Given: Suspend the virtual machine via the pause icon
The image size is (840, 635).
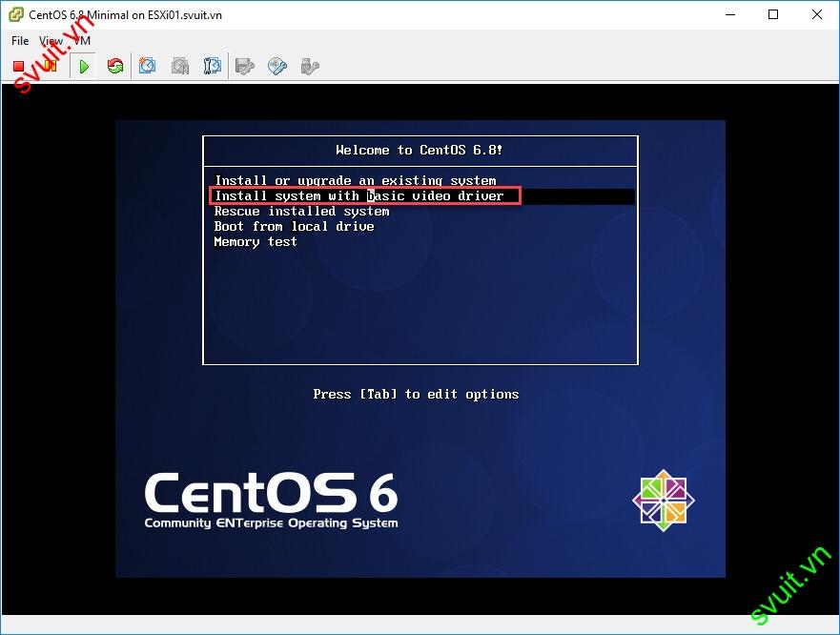Looking at the screenshot, I should point(51,67).
